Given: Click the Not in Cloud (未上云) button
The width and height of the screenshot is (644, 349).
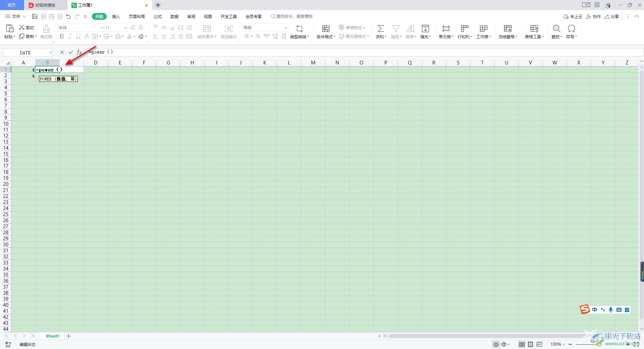Looking at the screenshot, I should tap(573, 16).
